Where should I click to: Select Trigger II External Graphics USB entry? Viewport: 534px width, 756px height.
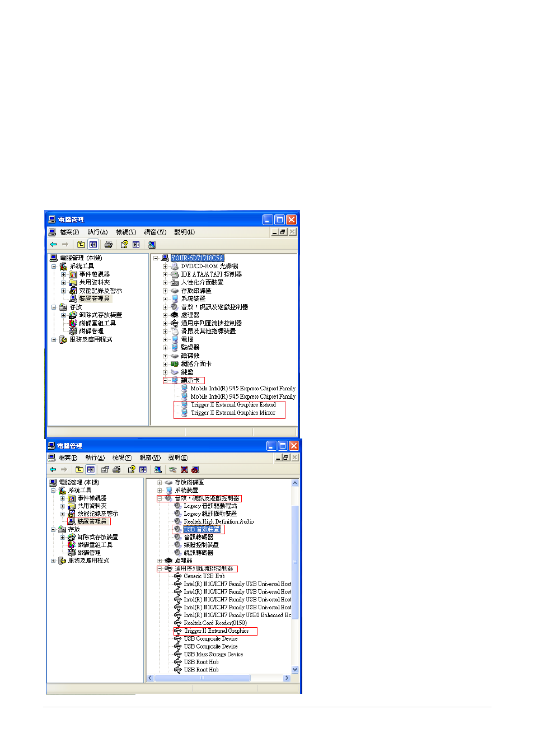click(216, 631)
